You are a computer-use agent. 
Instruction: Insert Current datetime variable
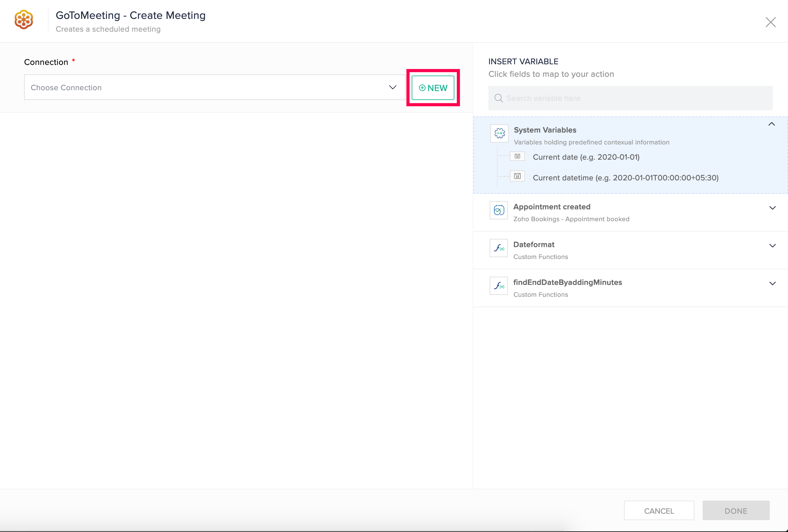tap(625, 178)
